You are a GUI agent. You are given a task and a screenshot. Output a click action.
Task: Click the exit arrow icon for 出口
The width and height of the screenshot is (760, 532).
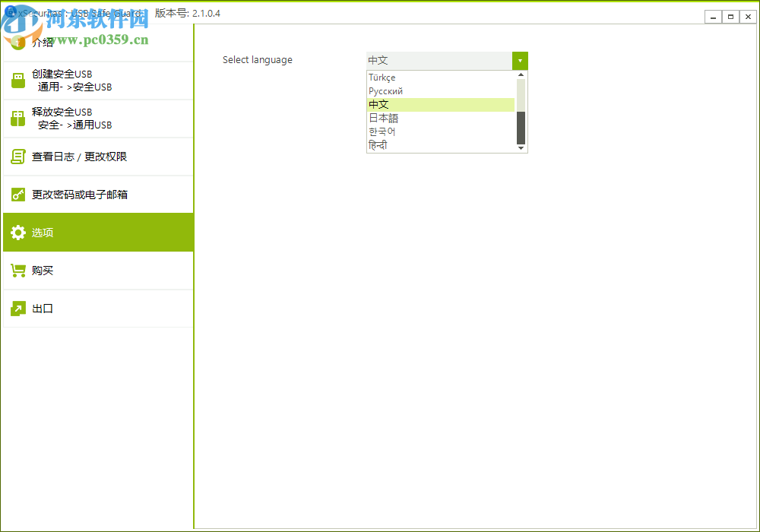pyautogui.click(x=18, y=309)
